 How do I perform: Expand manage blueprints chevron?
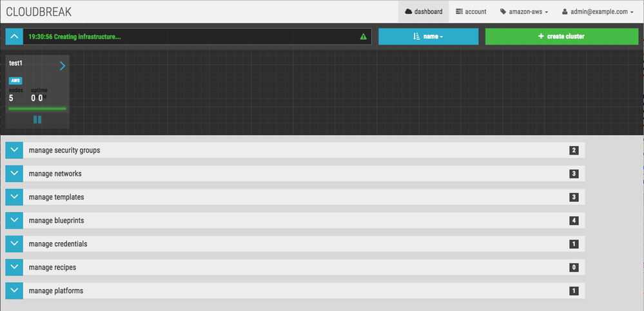pyautogui.click(x=14, y=220)
